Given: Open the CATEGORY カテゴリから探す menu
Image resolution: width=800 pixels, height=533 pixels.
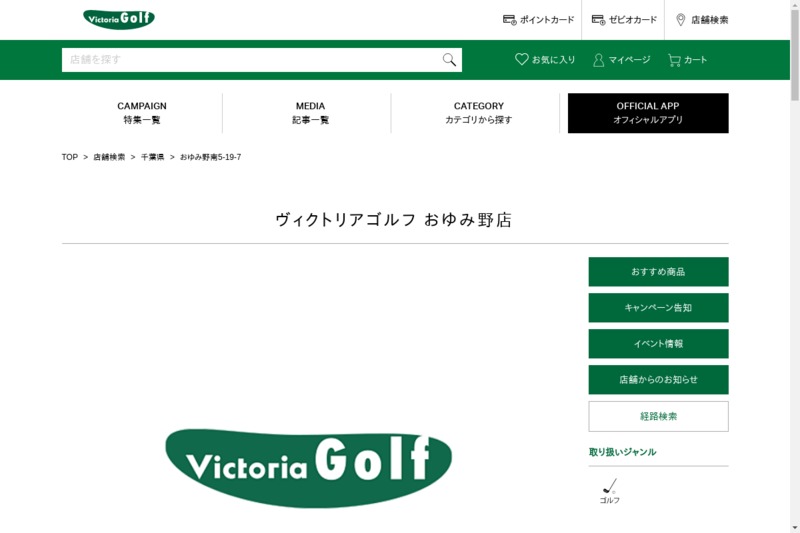Looking at the screenshot, I should pyautogui.click(x=479, y=113).
